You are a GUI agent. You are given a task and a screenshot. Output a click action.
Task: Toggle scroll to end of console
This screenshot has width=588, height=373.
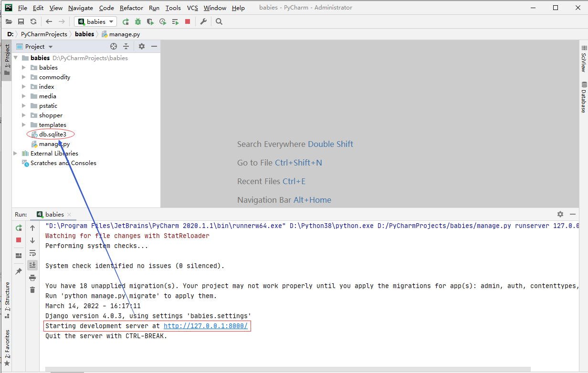(32, 265)
